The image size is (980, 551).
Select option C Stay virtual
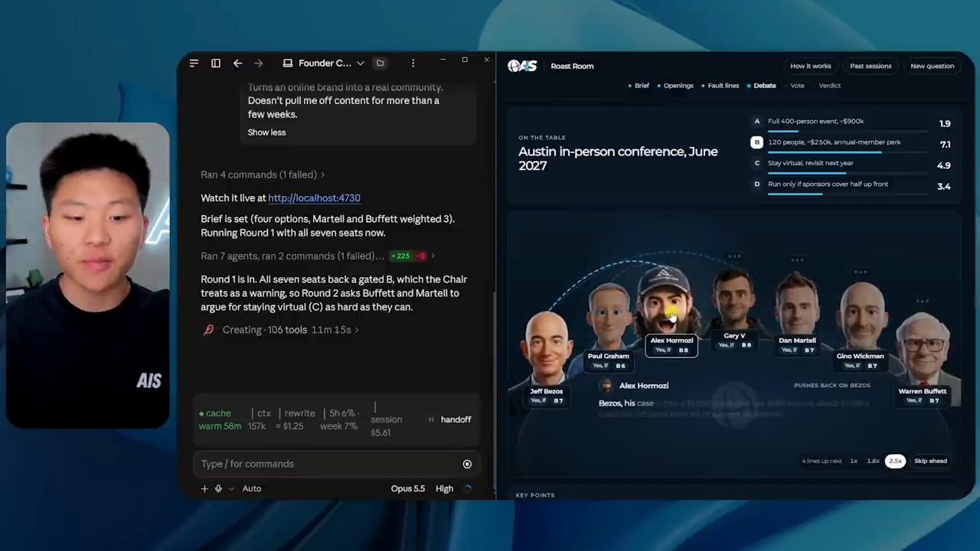coord(851,164)
